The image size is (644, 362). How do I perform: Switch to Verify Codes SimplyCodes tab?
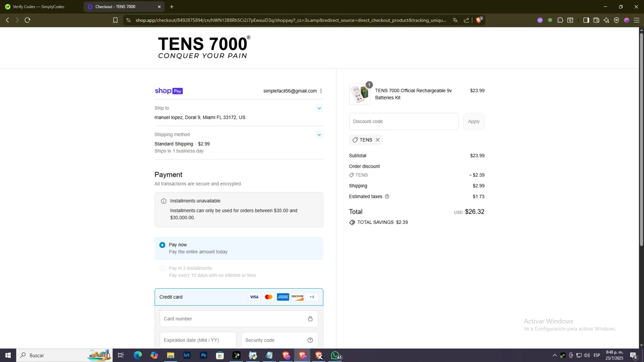coord(41,7)
